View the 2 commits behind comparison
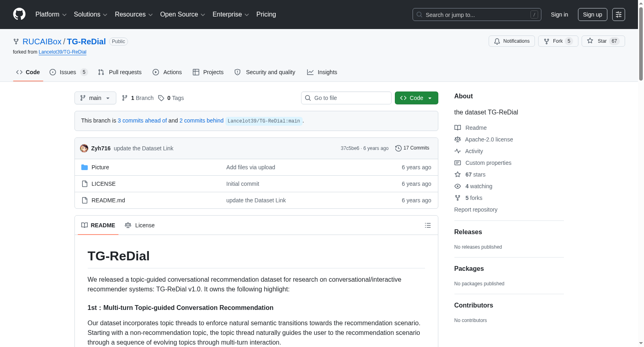The height and width of the screenshot is (347, 644). click(201, 121)
